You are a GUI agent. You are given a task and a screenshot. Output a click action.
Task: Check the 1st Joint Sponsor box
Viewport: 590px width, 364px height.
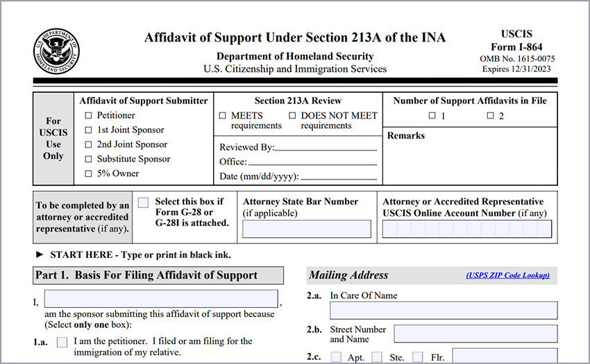(x=88, y=130)
